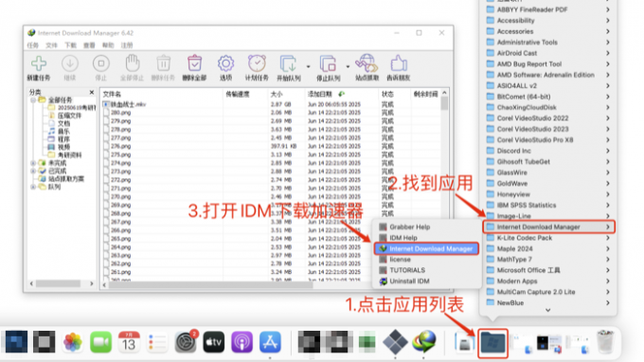Click the FaceTime icon in the dock

(x=100, y=342)
